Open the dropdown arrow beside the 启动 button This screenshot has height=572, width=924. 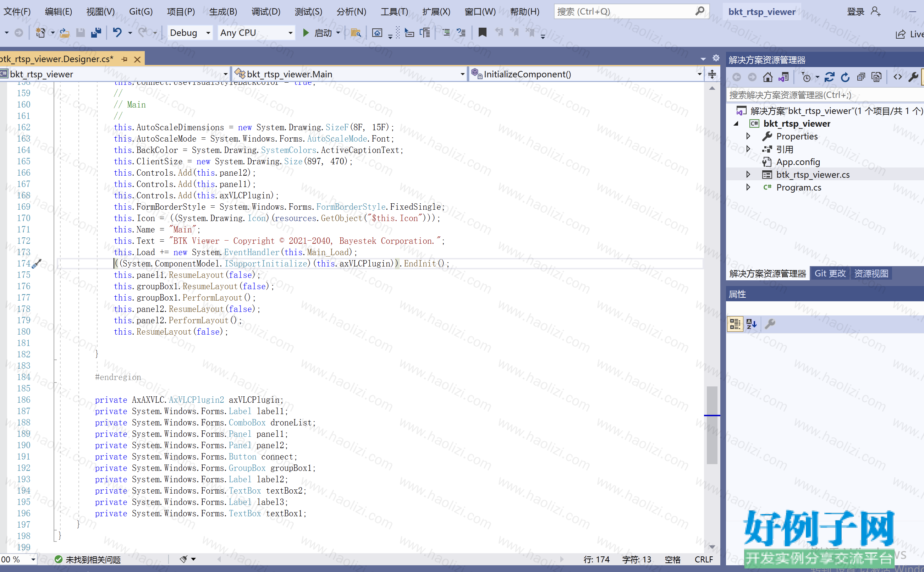click(x=338, y=33)
